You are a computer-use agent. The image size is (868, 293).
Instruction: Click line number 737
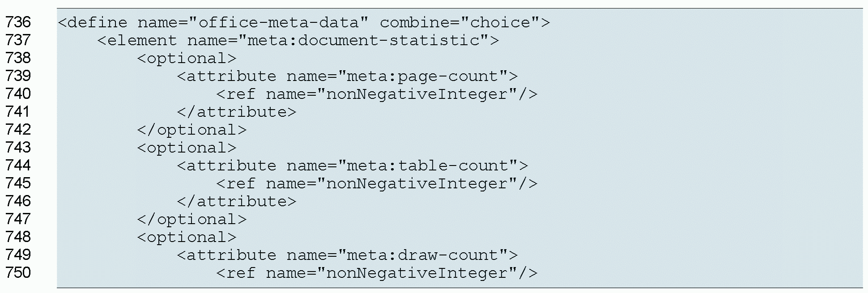pyautogui.click(x=18, y=40)
